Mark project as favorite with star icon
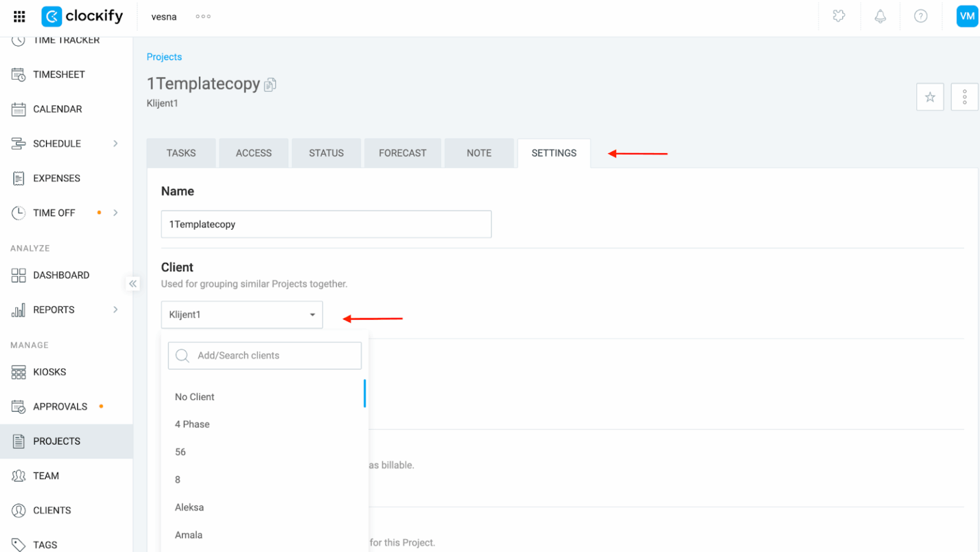The width and height of the screenshot is (980, 552). click(x=930, y=96)
